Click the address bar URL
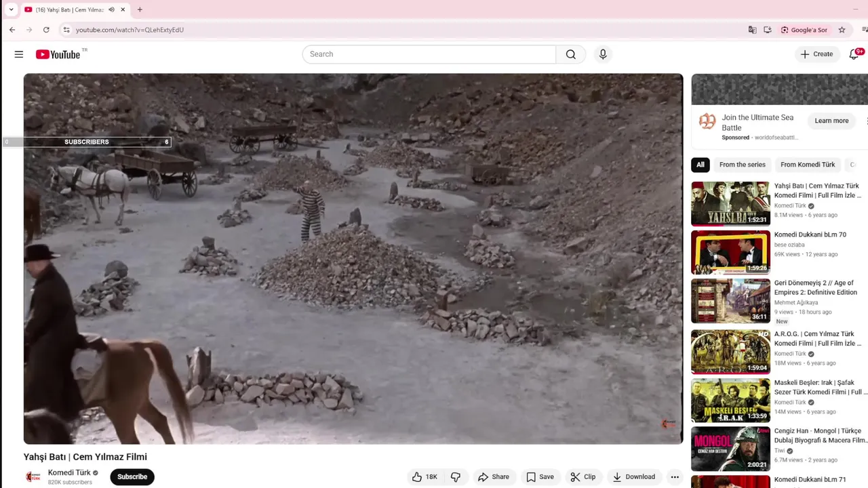The height and width of the screenshot is (488, 868). tap(130, 30)
